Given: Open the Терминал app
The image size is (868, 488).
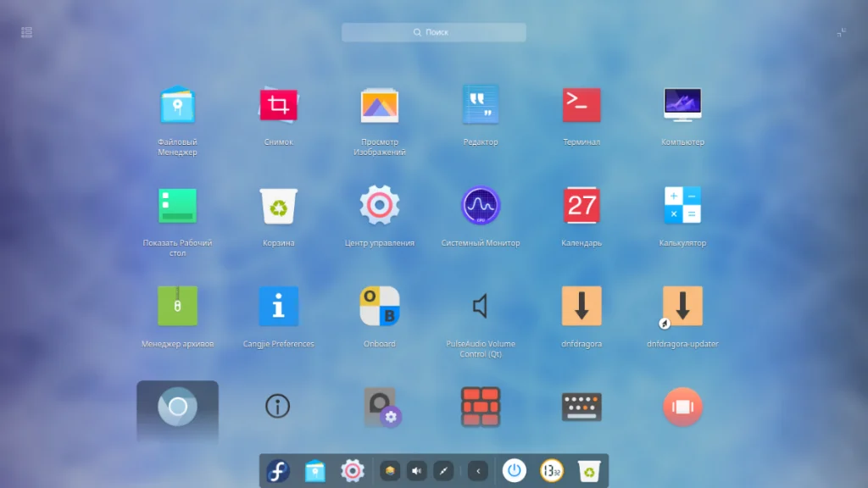Looking at the screenshot, I should pos(581,104).
